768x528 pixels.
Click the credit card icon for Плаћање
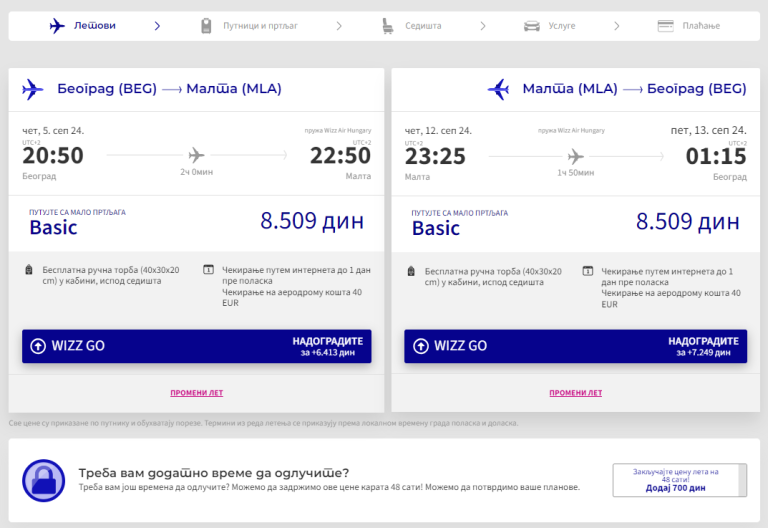(665, 26)
